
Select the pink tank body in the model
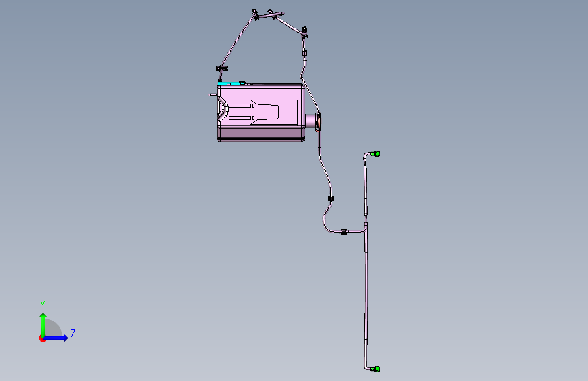(260, 113)
